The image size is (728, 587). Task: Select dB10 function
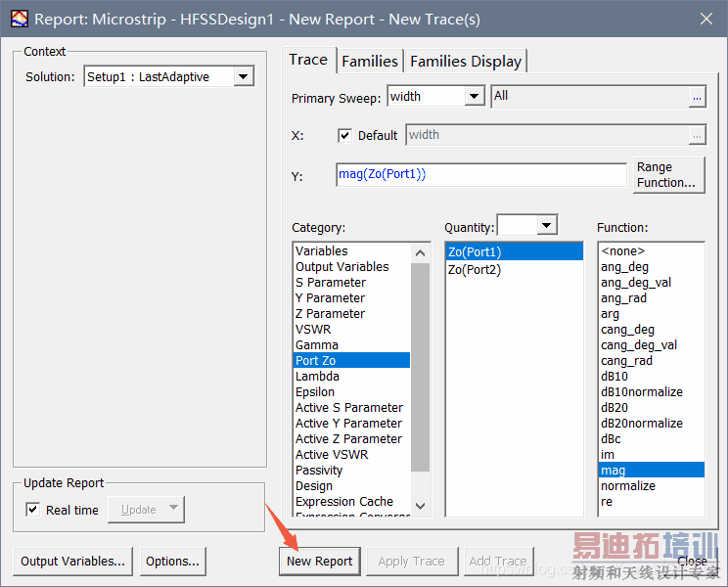[x=651, y=377]
